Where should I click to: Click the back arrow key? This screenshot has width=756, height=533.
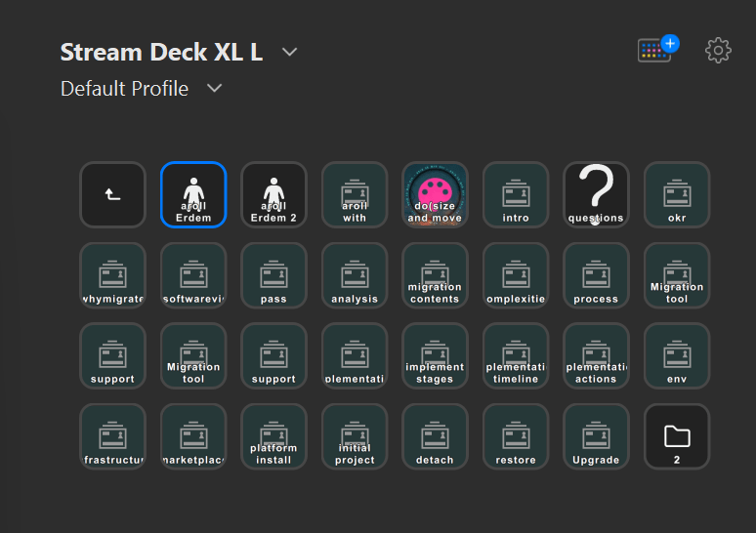(112, 194)
